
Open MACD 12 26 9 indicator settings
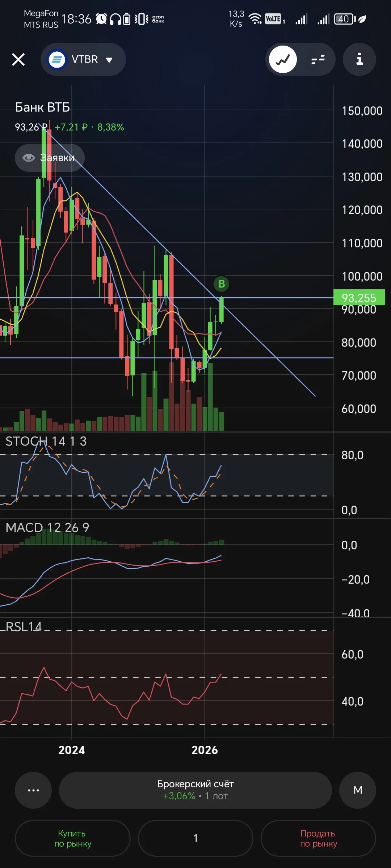coord(47,528)
